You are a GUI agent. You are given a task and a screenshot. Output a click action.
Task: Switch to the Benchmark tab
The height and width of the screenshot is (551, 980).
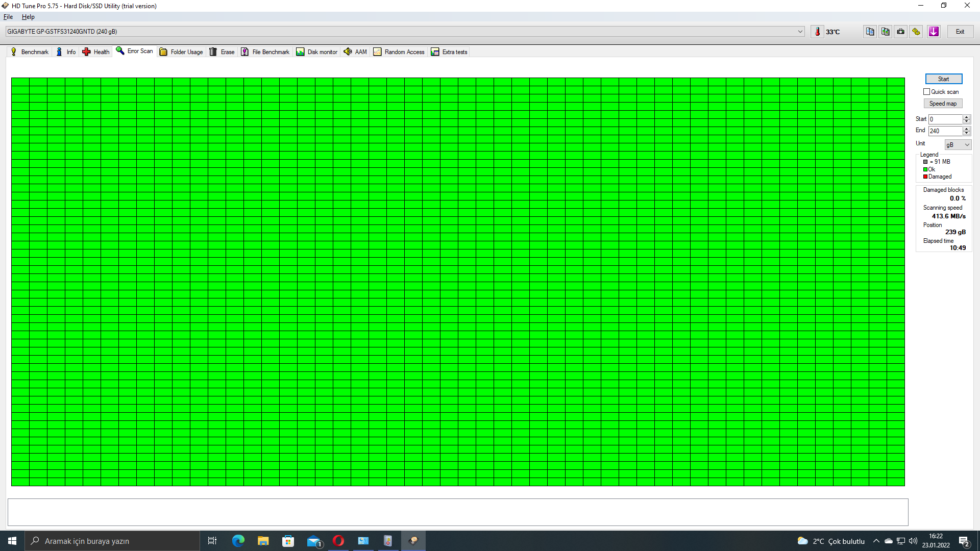click(x=30, y=52)
